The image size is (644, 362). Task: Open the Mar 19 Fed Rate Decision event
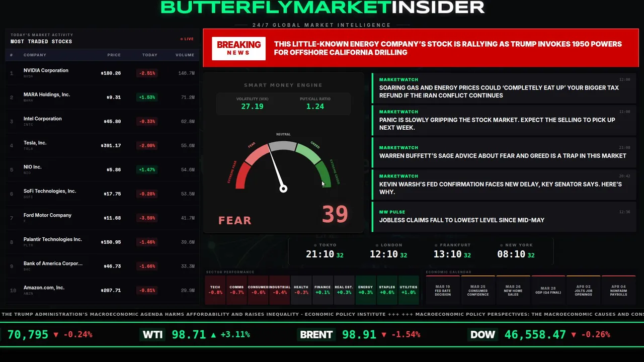point(443,290)
